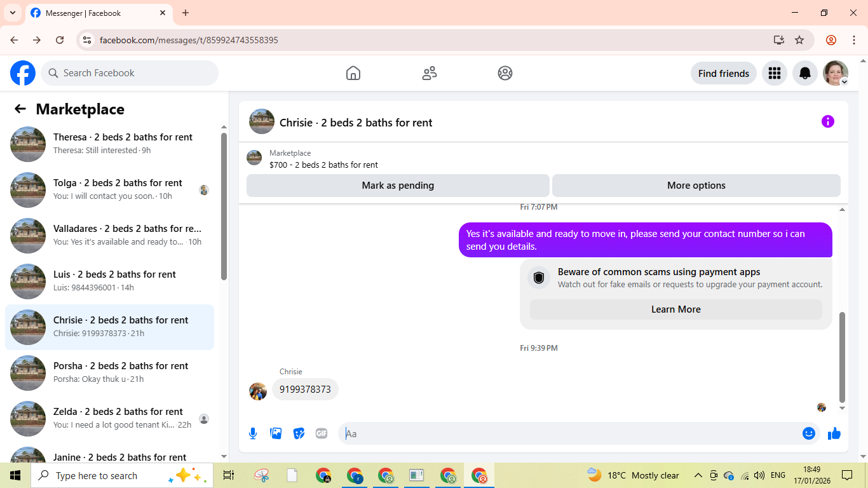868x488 pixels.
Task: View site information icon in address bar
Action: point(88,40)
